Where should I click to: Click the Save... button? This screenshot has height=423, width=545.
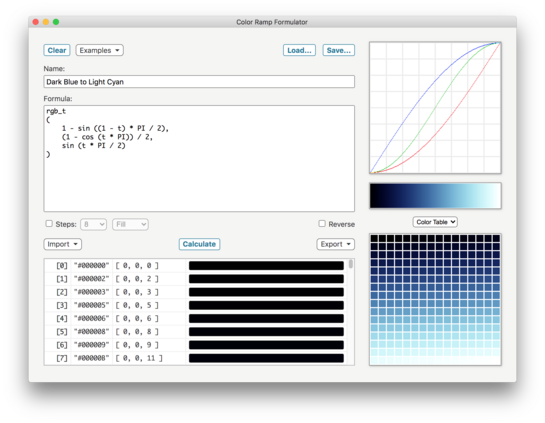339,50
